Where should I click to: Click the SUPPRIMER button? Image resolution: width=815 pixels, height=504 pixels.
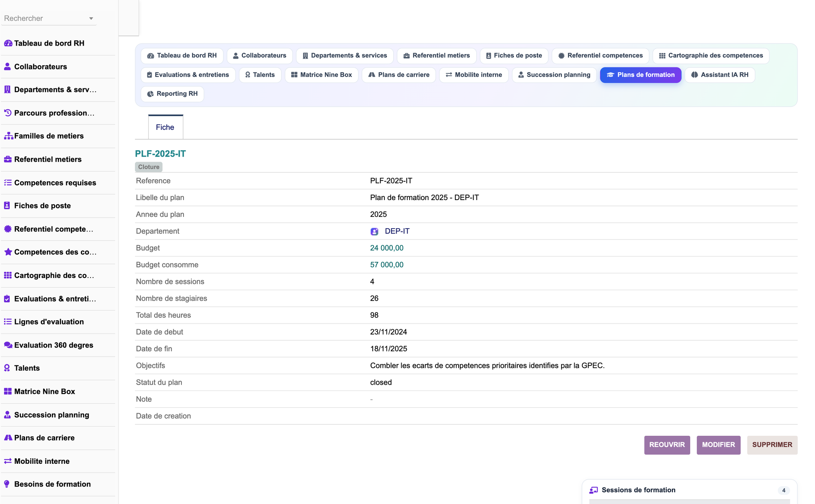(772, 445)
